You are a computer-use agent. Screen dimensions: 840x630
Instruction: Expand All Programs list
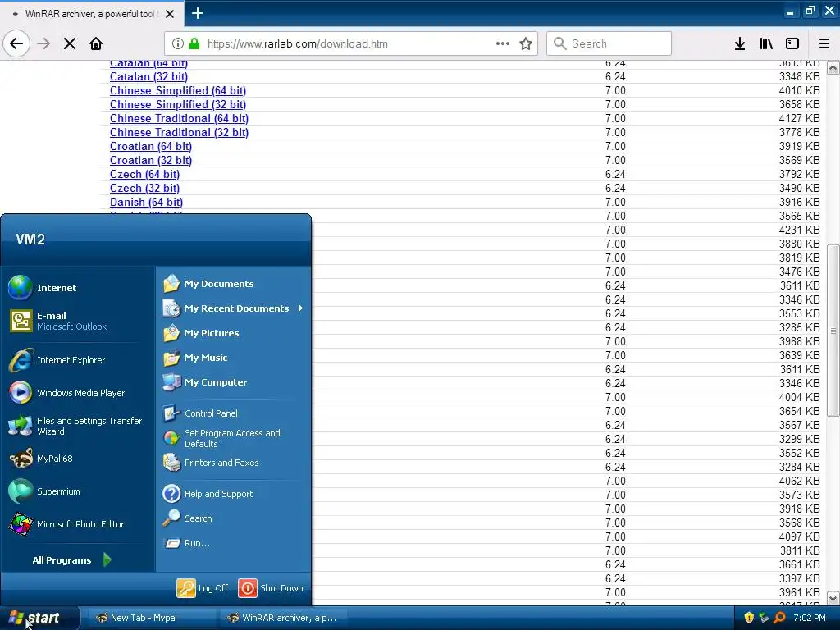[x=72, y=559]
